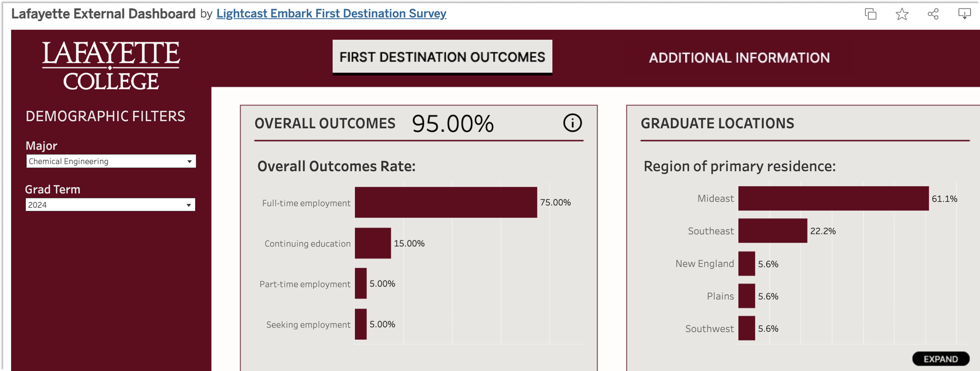Viewport: 980px width, 371px height.
Task: Select the Seeking employment bar
Action: click(360, 324)
